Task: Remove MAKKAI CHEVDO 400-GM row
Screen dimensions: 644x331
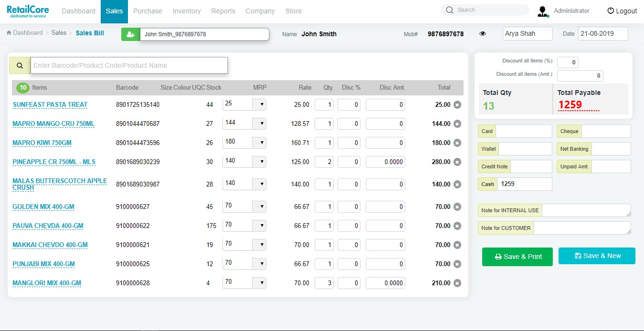Action: (457, 245)
